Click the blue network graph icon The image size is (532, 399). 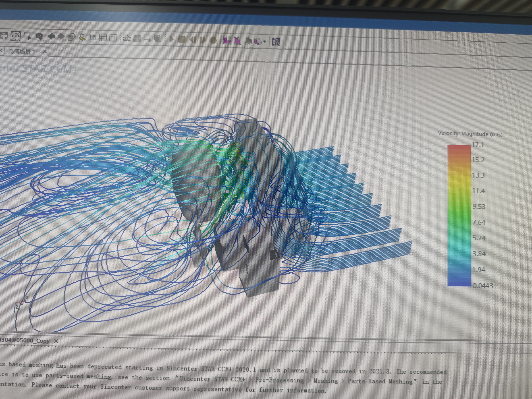coord(276,42)
